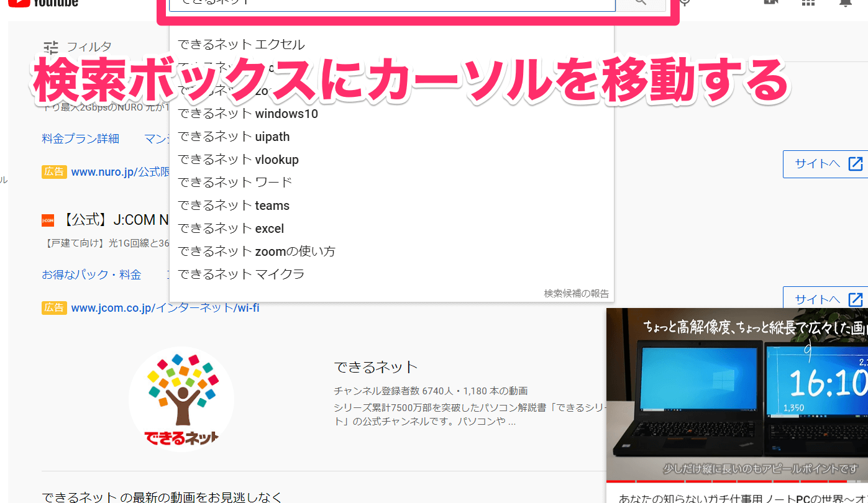This screenshot has height=503, width=868.
Task: Click the できるネット の最新の動画 heading
Action: click(162, 497)
